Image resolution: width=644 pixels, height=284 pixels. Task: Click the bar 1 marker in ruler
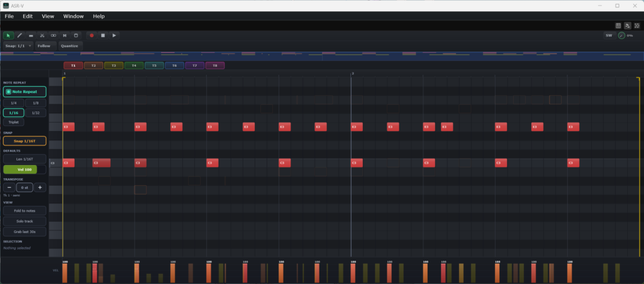point(65,74)
